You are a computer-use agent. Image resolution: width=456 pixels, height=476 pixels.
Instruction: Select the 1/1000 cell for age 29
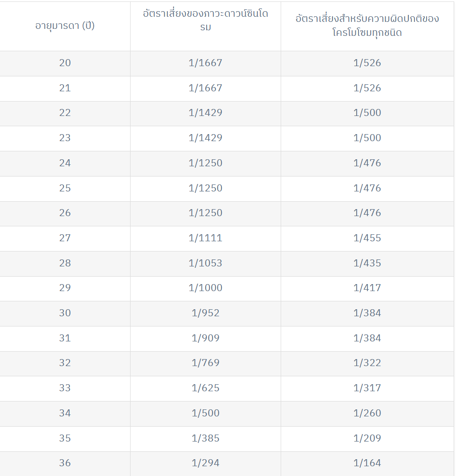coord(206,289)
